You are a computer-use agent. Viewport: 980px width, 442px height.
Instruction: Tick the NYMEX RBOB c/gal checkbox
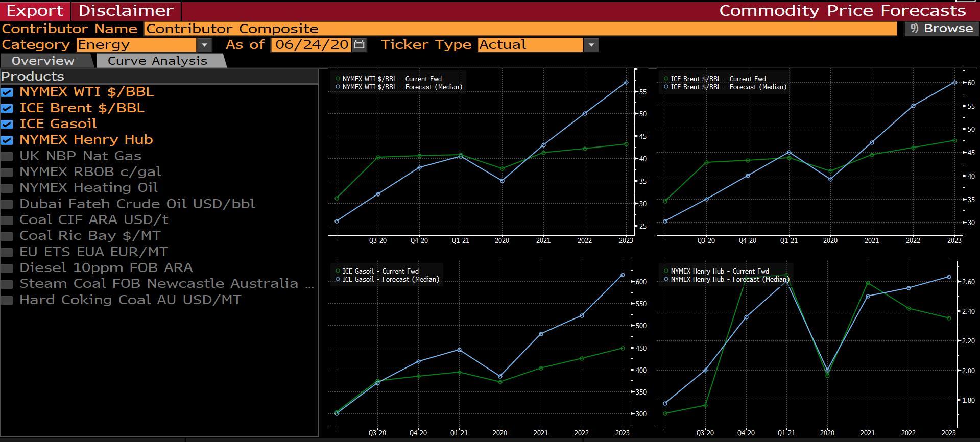pyautogui.click(x=7, y=172)
